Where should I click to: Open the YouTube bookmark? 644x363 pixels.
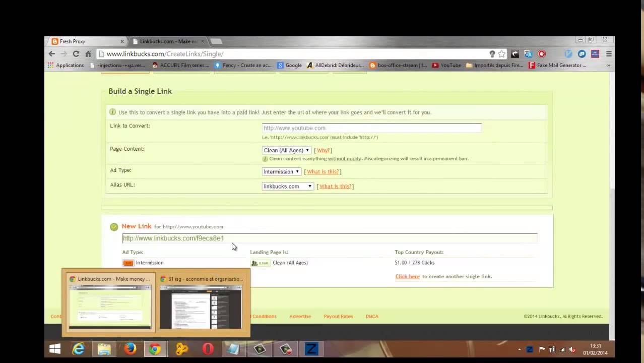pos(446,65)
